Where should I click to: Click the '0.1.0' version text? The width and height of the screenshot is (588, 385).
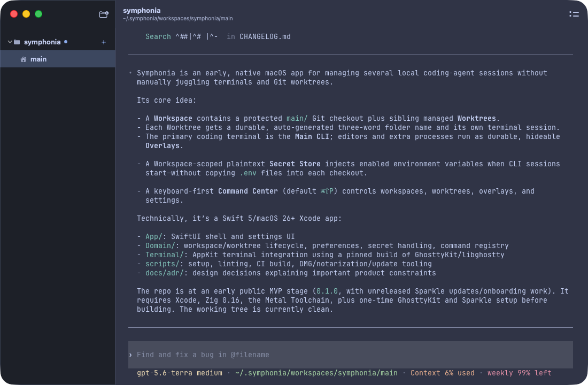tap(327, 291)
